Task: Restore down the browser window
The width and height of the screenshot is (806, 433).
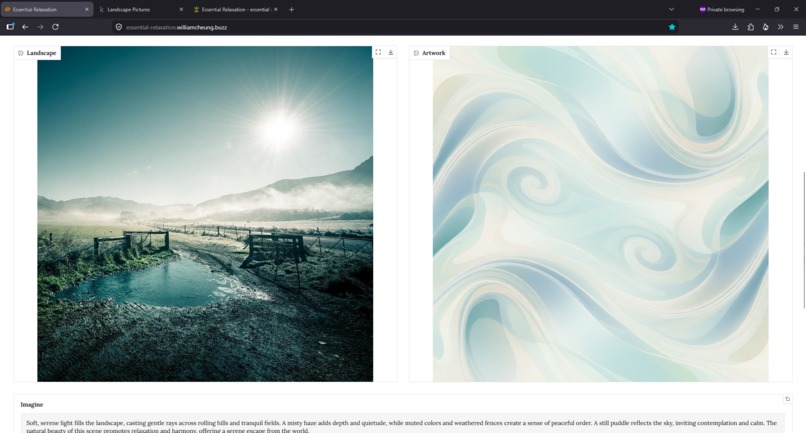Action: pos(777,9)
